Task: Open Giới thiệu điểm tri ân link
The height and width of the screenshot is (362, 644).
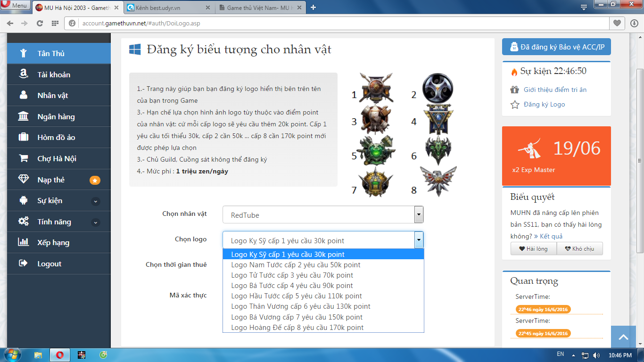Action: [x=555, y=90]
